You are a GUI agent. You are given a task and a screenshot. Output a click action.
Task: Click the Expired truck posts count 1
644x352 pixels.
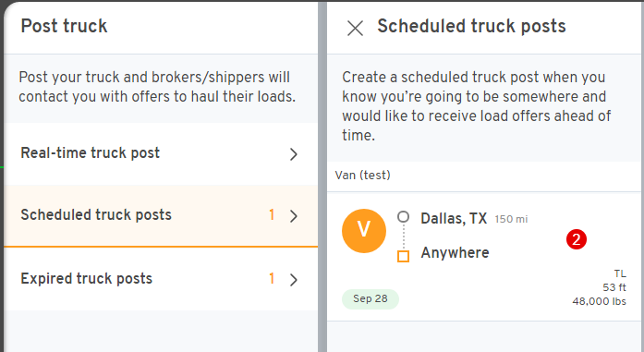point(272,278)
